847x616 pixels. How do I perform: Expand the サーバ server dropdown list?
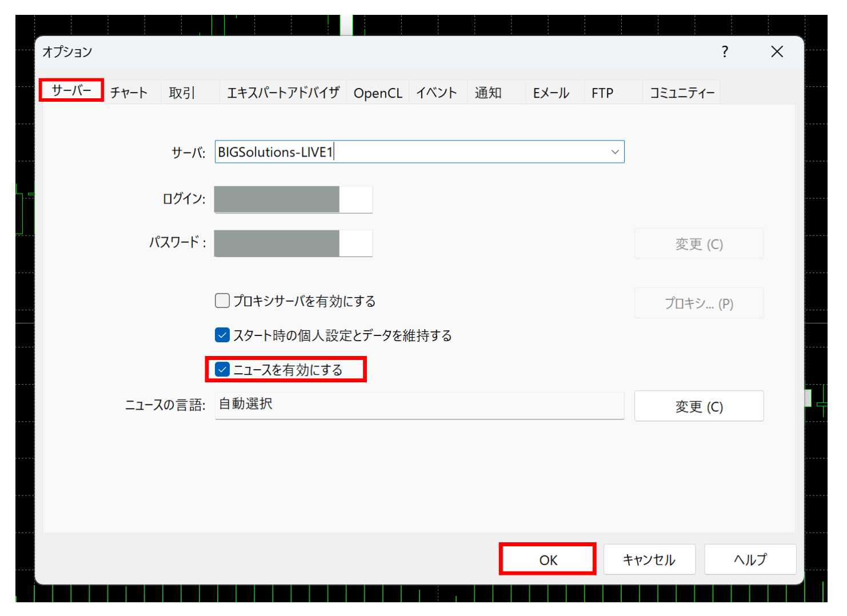pos(614,152)
